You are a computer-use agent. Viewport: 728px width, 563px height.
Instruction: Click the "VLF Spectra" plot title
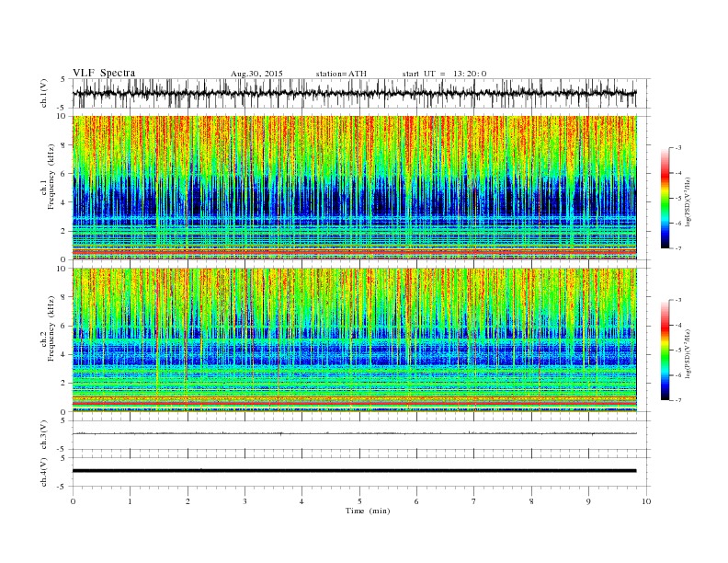coord(104,73)
